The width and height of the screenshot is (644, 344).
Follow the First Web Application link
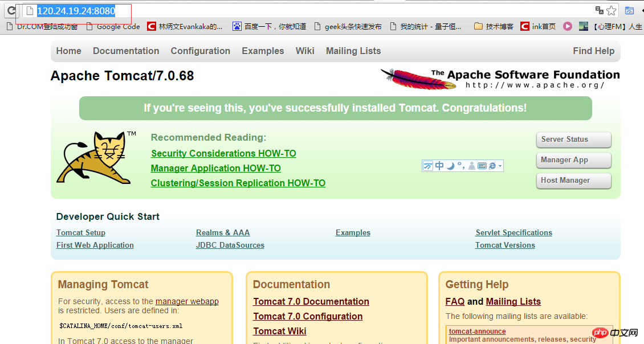95,245
